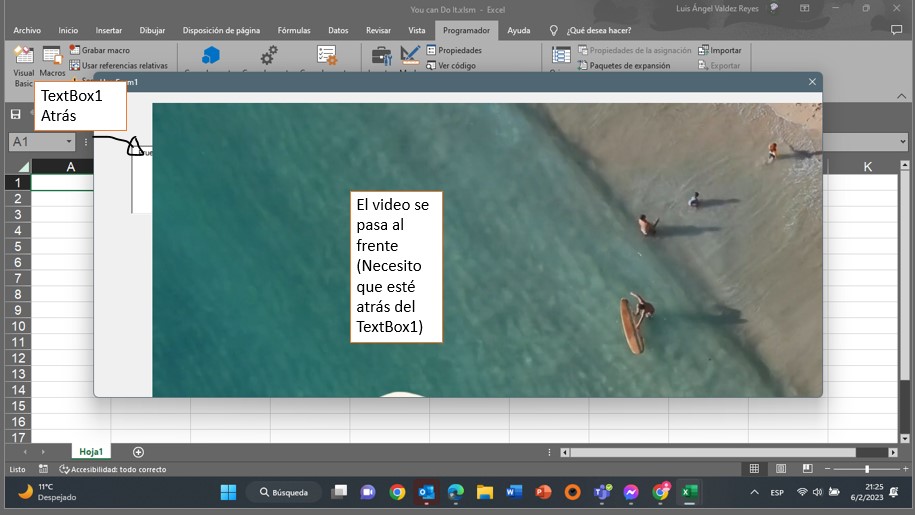Open the Windows Start menu

pos(228,492)
